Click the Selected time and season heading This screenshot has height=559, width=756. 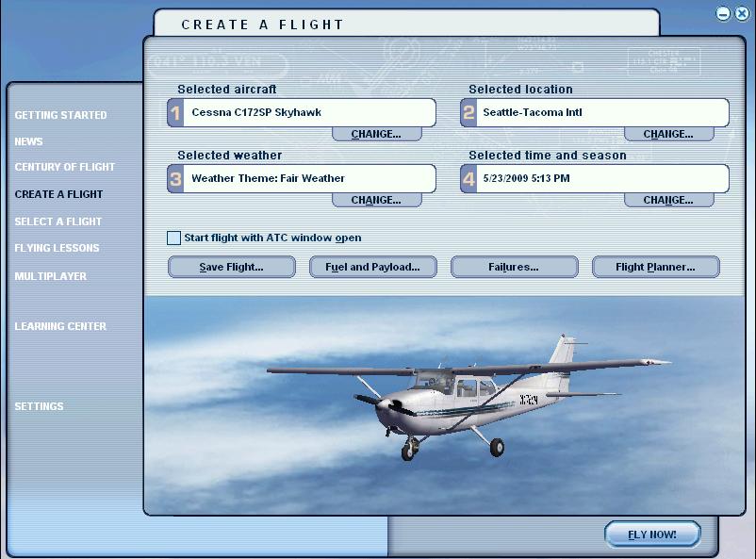548,156
